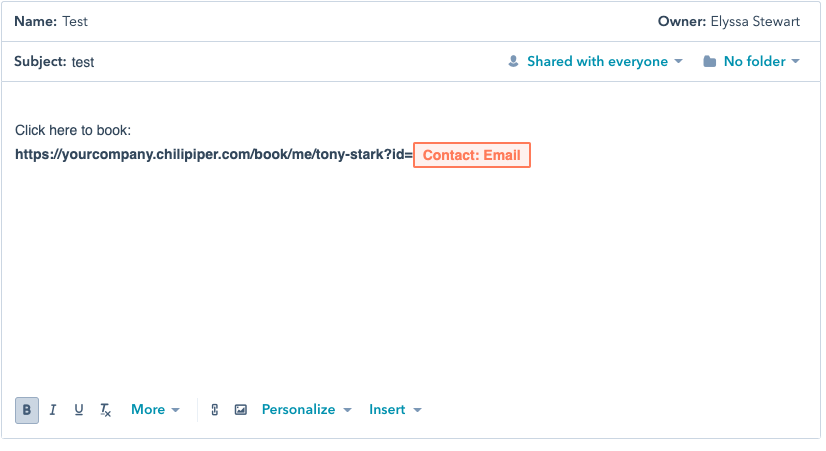This screenshot has height=451, width=826.
Task: Open the No folder menu
Action: tap(752, 62)
